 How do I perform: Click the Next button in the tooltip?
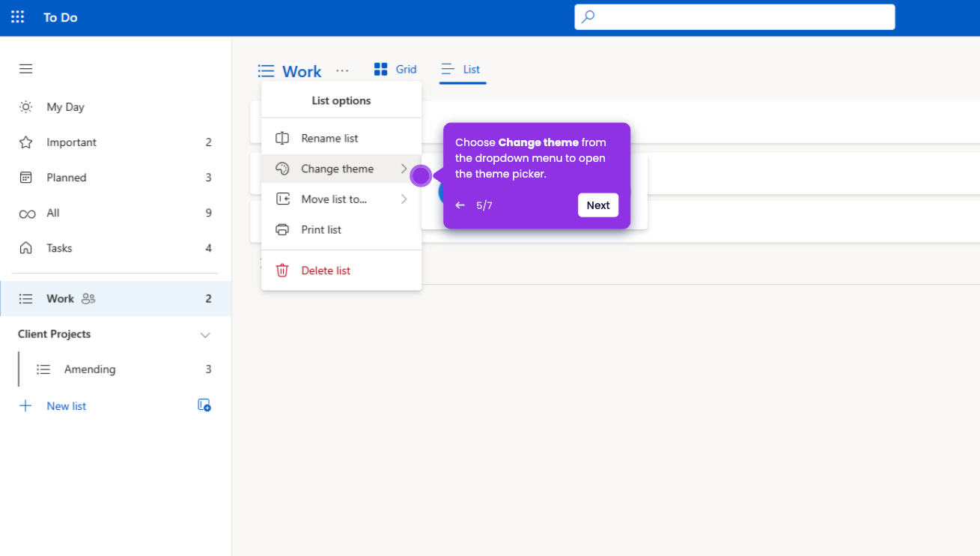click(x=598, y=205)
